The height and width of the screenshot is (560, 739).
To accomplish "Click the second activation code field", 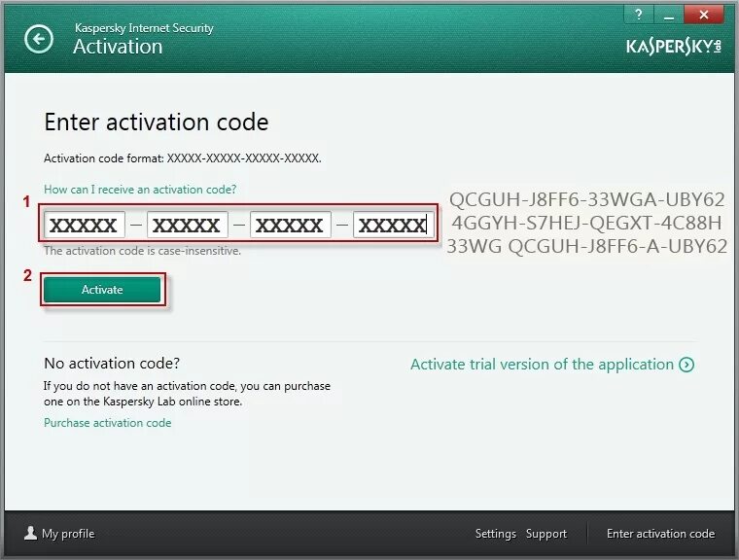I will click(x=187, y=225).
